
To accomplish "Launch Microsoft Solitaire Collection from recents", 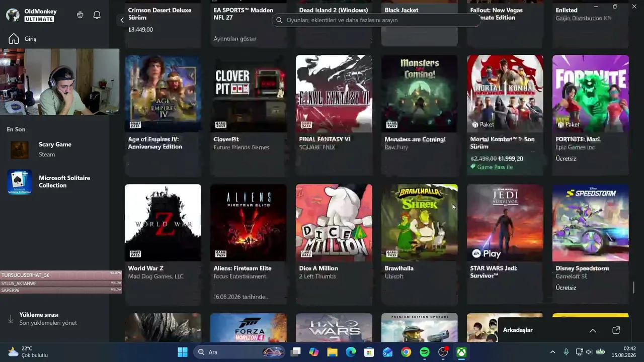I will pyautogui.click(x=54, y=182).
